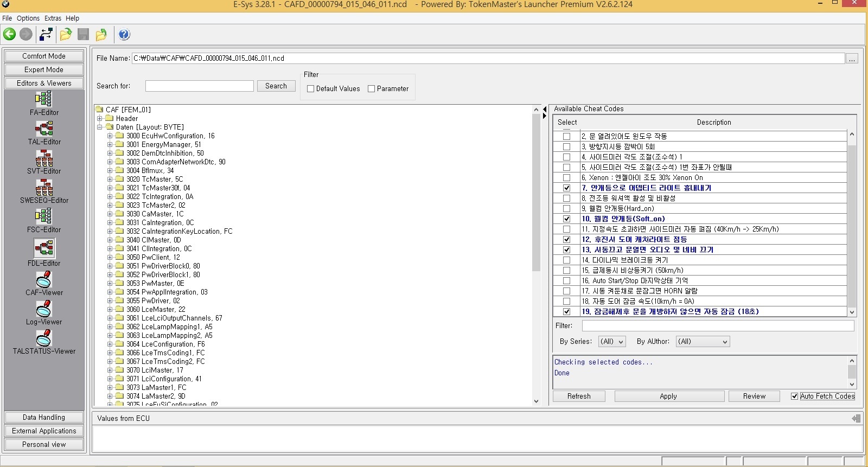Click the Refresh button
The image size is (868, 467).
tap(579, 396)
